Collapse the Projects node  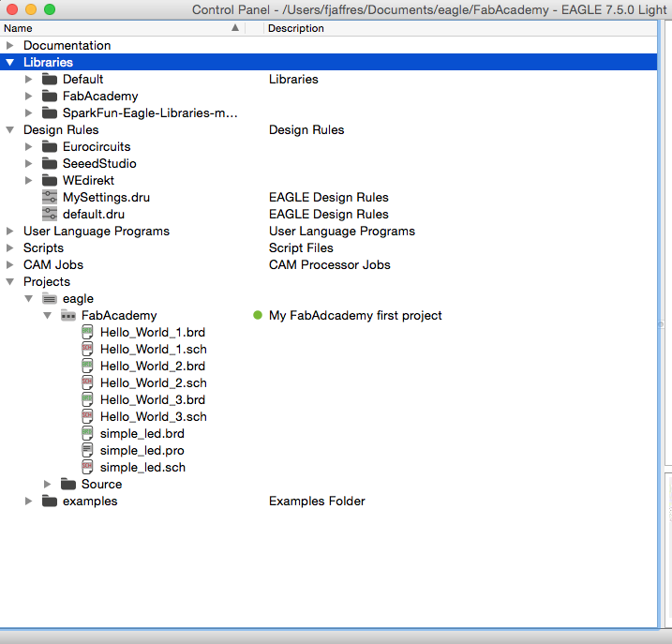[10, 282]
